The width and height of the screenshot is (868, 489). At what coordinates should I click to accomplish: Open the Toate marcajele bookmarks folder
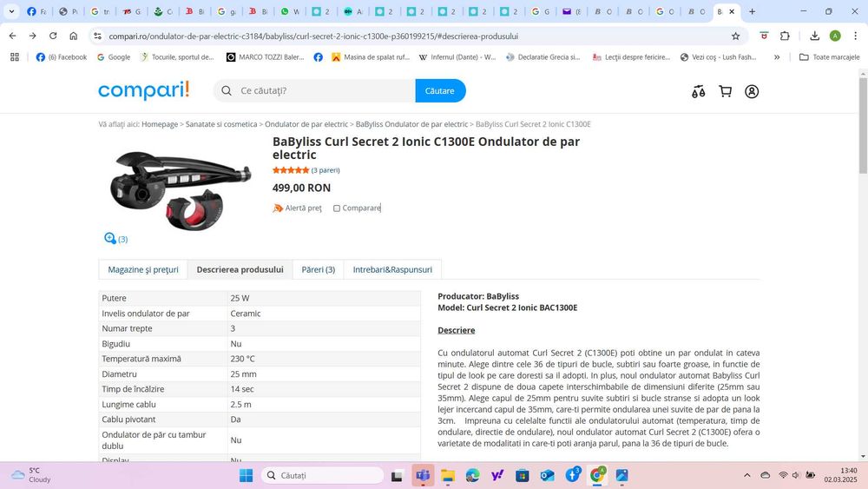click(829, 57)
